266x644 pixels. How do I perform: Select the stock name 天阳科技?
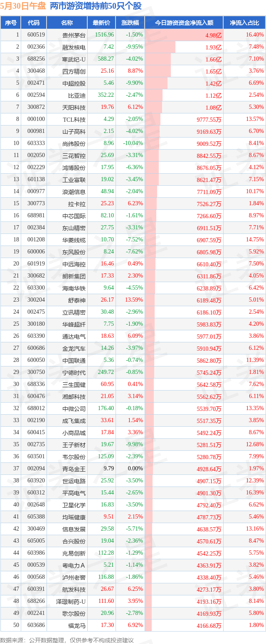[74, 108]
